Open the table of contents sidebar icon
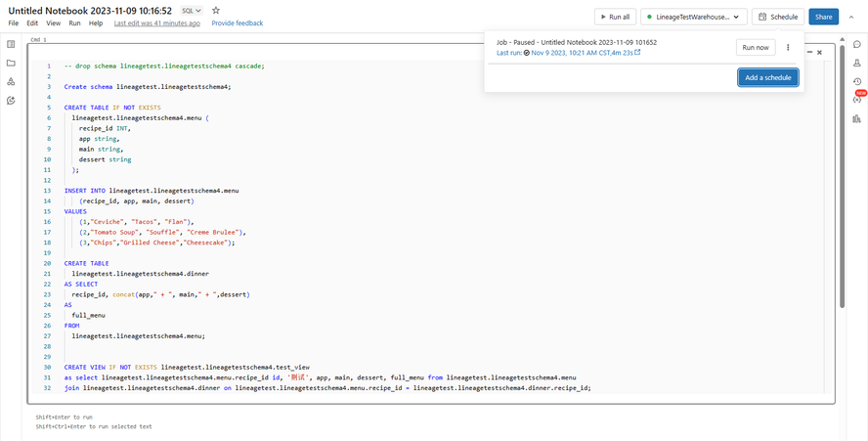Image resolution: width=868 pixels, height=441 pixels. click(11, 45)
